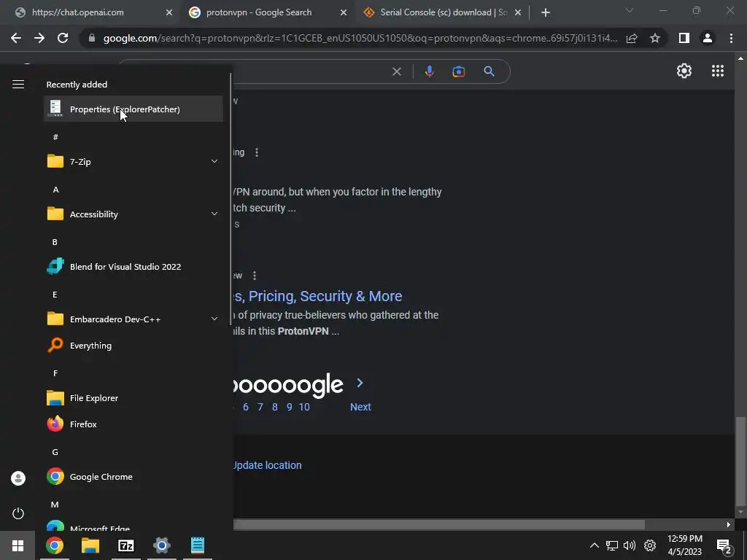
Task: Switch to the protonvpn Google Search tab
Action: 259,12
